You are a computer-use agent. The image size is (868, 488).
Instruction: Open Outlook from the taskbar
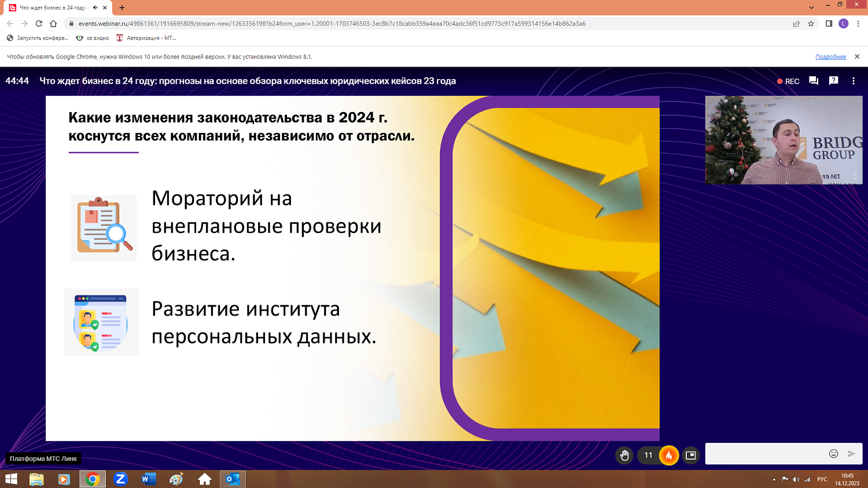233,479
